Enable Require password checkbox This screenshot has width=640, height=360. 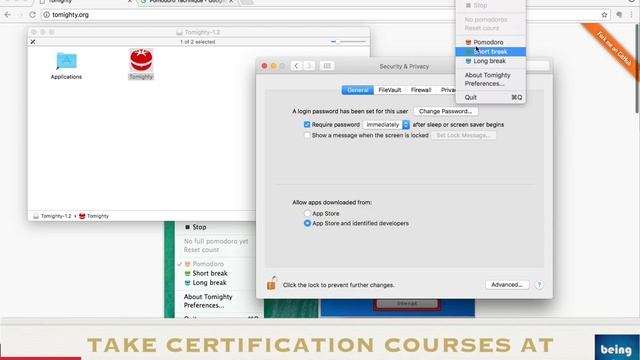coord(307,124)
